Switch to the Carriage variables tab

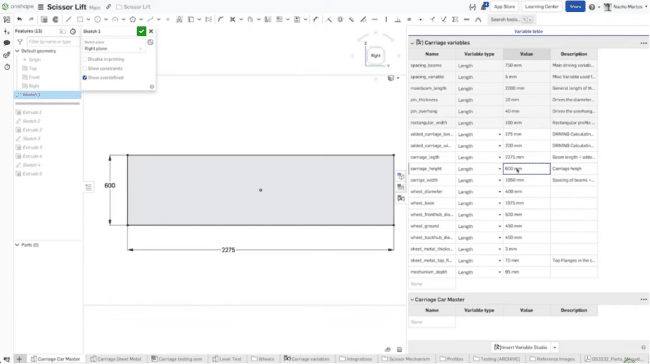click(x=307, y=359)
